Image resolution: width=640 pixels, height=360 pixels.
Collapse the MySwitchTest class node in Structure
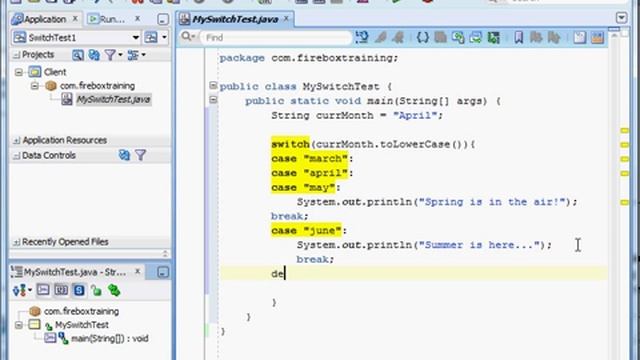[x=19, y=325]
